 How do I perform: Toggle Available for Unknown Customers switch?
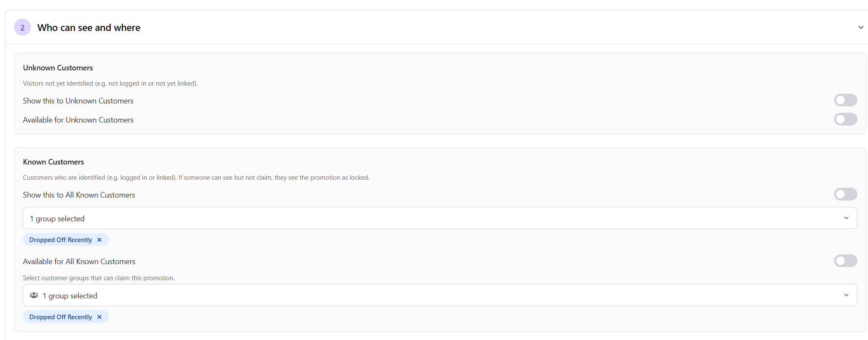[846, 120]
